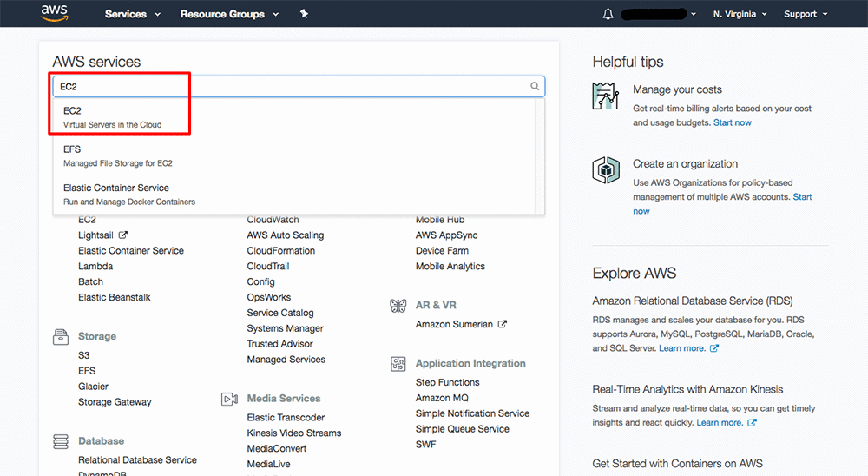Viewport: 868px width, 476px height.
Task: Open the Support dropdown
Action: coord(806,14)
